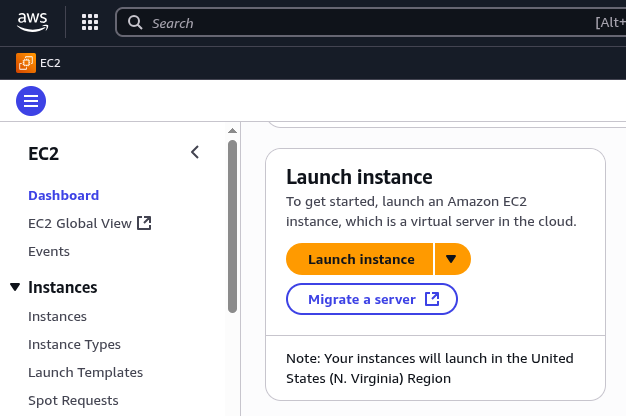This screenshot has height=416, width=626.
Task: Open the Instances list link
Action: click(57, 317)
